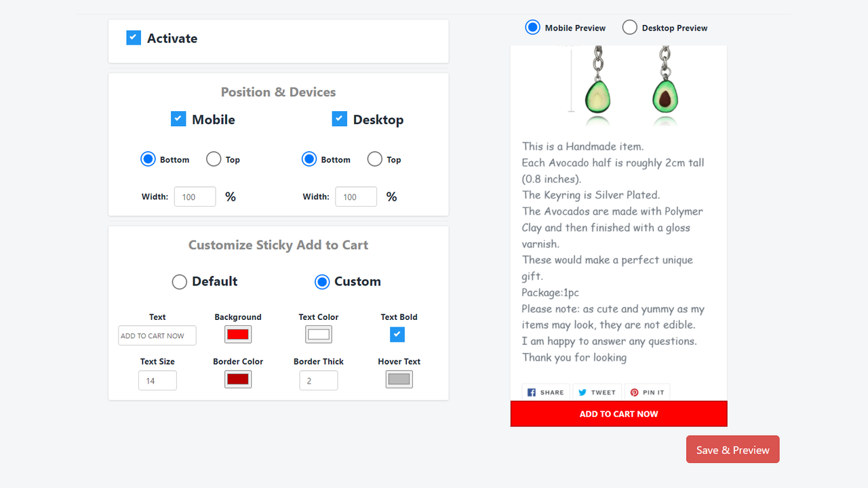Select Top position for Desktop
Screen dimensions: 868x488
click(x=374, y=159)
